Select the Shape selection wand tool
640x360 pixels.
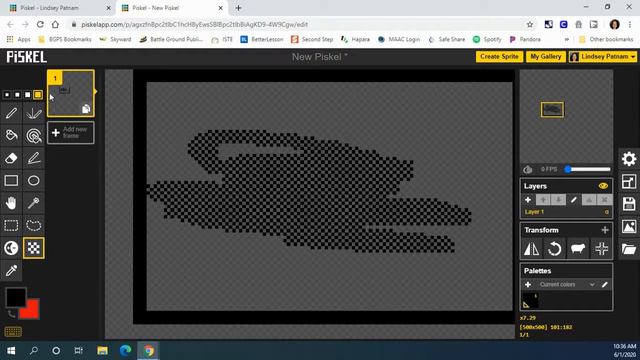(33, 203)
